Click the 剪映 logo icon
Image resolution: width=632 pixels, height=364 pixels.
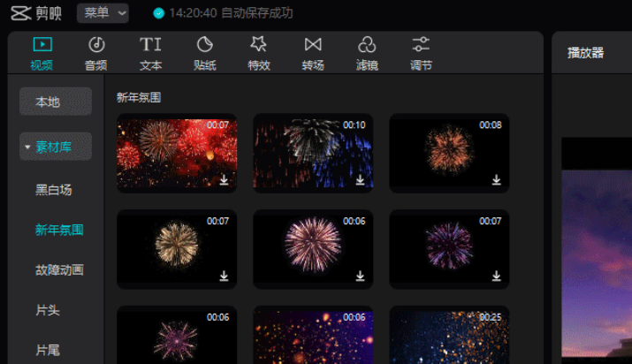[20, 13]
